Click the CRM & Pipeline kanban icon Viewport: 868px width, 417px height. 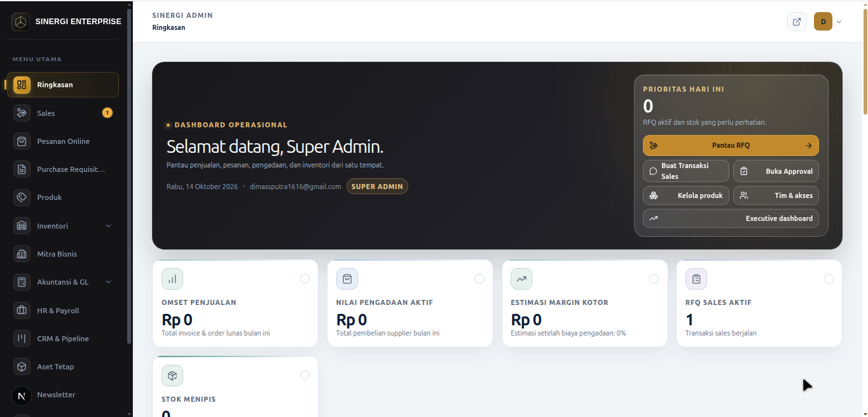[x=22, y=339]
